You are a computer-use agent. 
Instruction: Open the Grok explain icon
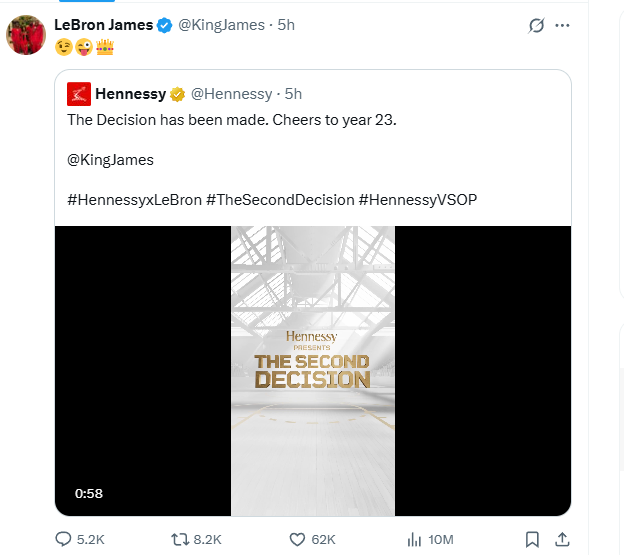click(x=536, y=25)
